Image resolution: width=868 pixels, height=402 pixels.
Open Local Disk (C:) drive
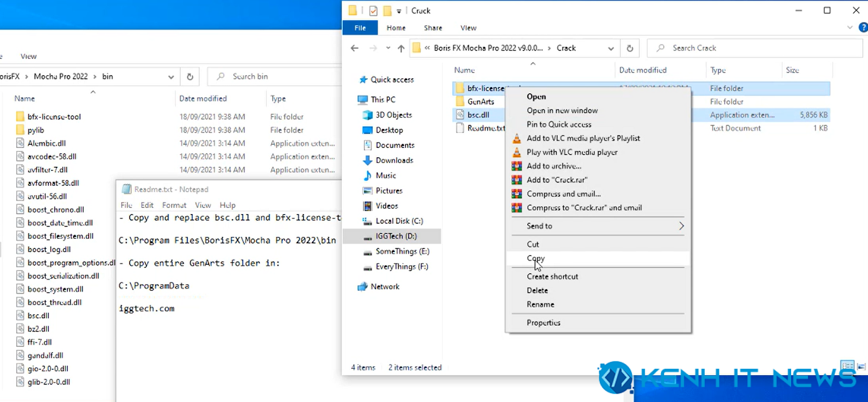tap(399, 221)
